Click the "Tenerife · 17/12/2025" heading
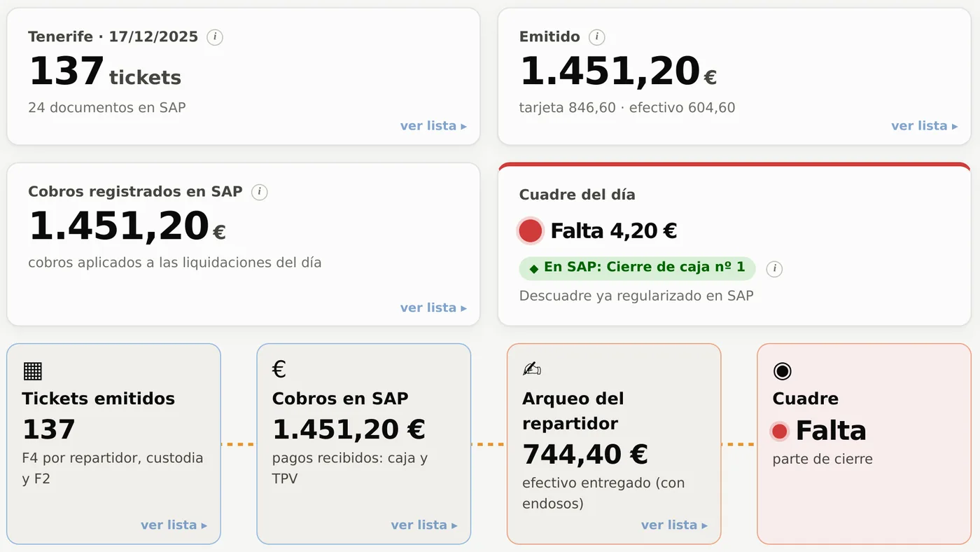The height and width of the screenshot is (552, 980). pos(113,37)
